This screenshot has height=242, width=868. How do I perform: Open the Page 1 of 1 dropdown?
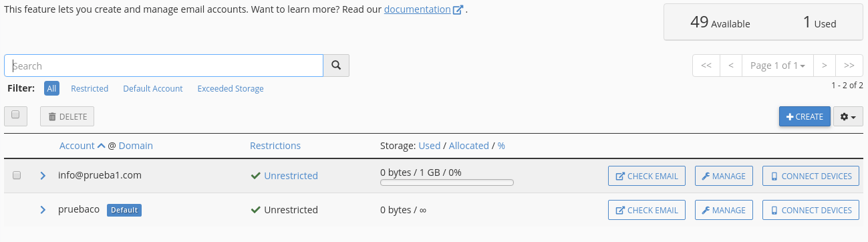778,66
